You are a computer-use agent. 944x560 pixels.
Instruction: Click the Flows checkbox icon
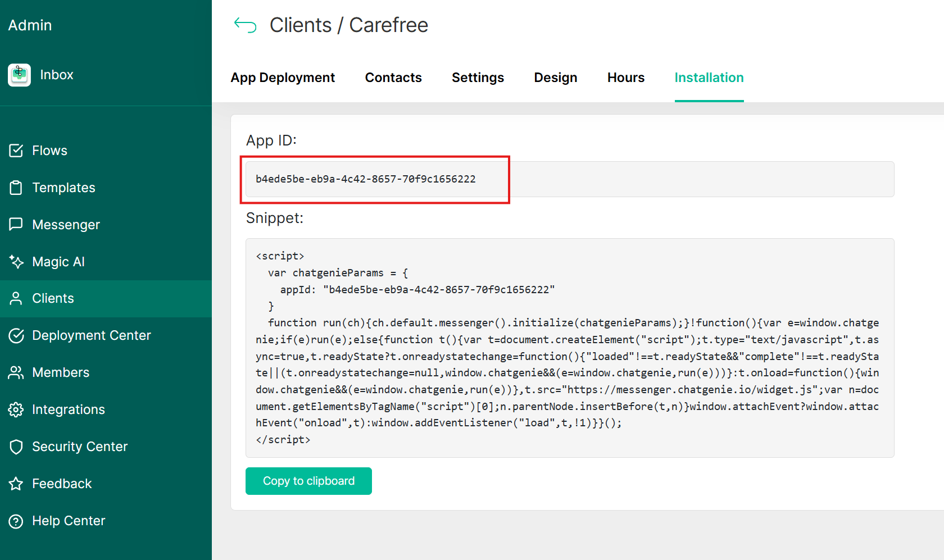click(x=16, y=151)
